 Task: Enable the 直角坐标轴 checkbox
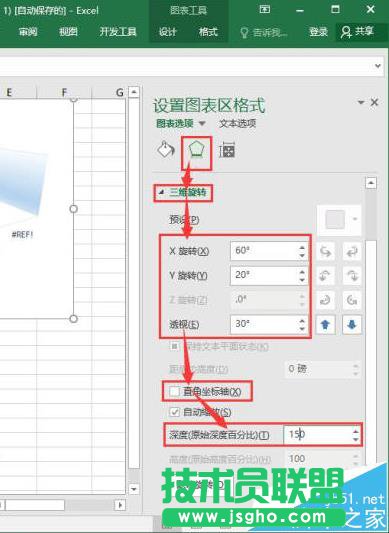point(174,391)
